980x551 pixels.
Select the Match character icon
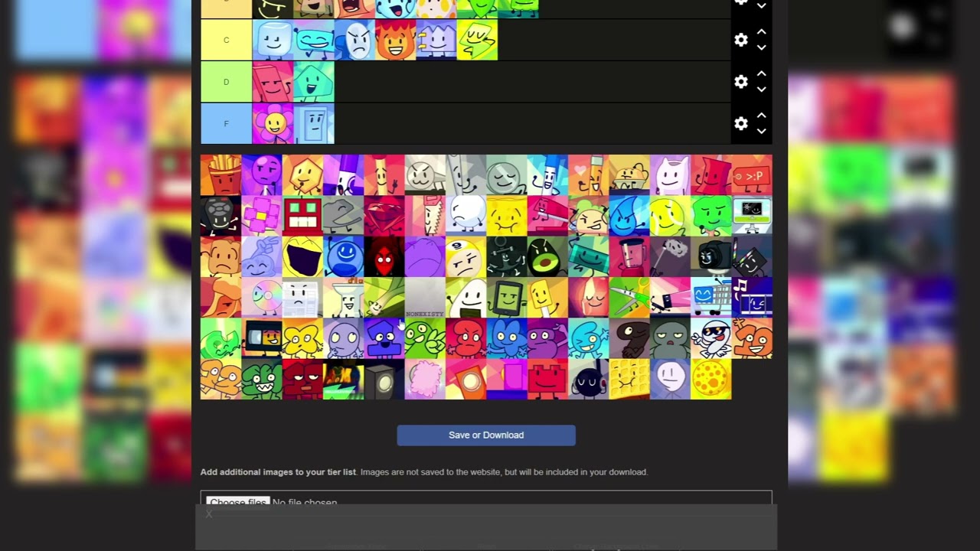tap(384, 175)
